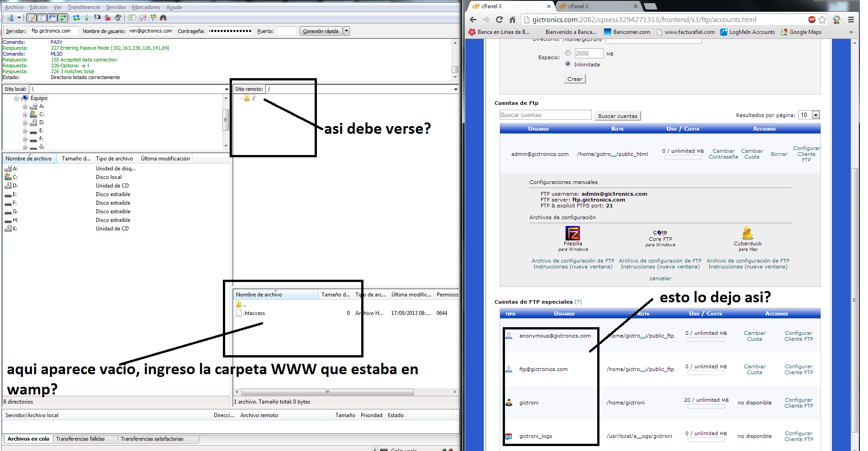Toggle transfer queue display icon
Screen dimensions: 868x451
(63, 18)
